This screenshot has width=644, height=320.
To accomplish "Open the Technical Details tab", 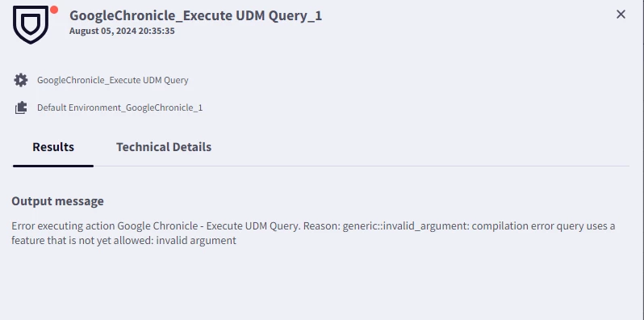I will [x=164, y=147].
